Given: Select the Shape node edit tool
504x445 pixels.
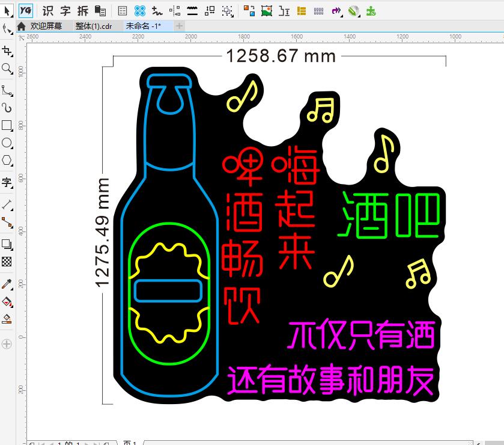Looking at the screenshot, I should coord(7,29).
